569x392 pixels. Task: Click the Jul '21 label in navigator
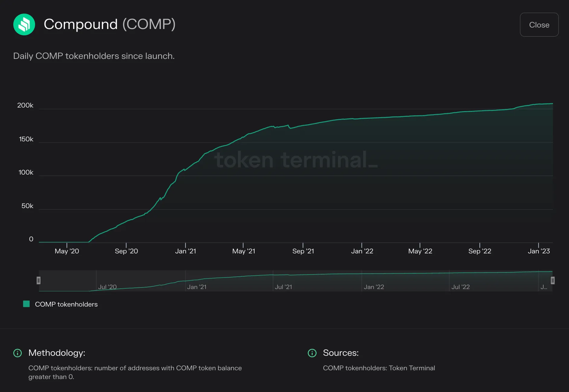pos(284,287)
